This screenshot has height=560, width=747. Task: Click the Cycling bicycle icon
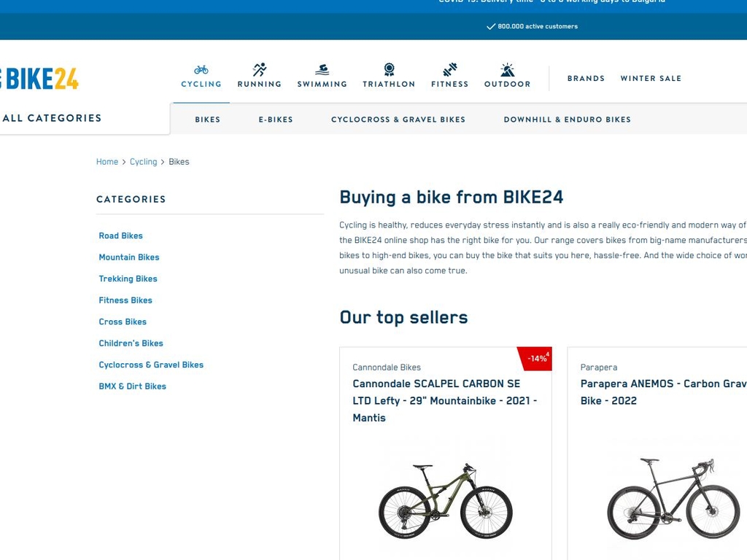pyautogui.click(x=201, y=70)
